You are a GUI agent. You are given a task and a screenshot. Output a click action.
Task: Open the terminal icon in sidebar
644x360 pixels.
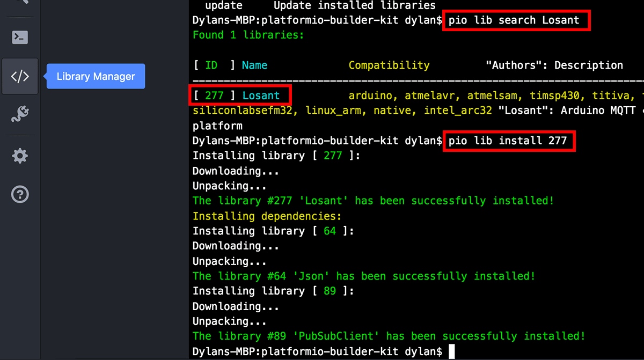pyautogui.click(x=20, y=38)
